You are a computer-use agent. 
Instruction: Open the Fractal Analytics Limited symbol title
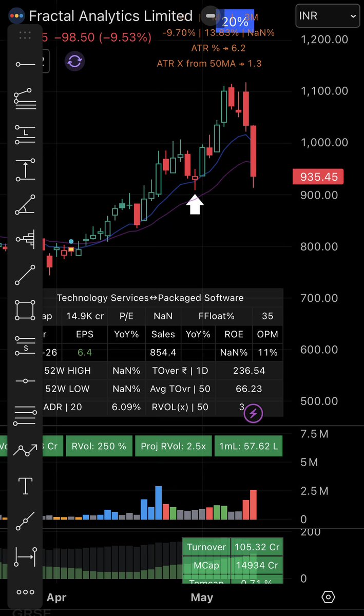(111, 16)
